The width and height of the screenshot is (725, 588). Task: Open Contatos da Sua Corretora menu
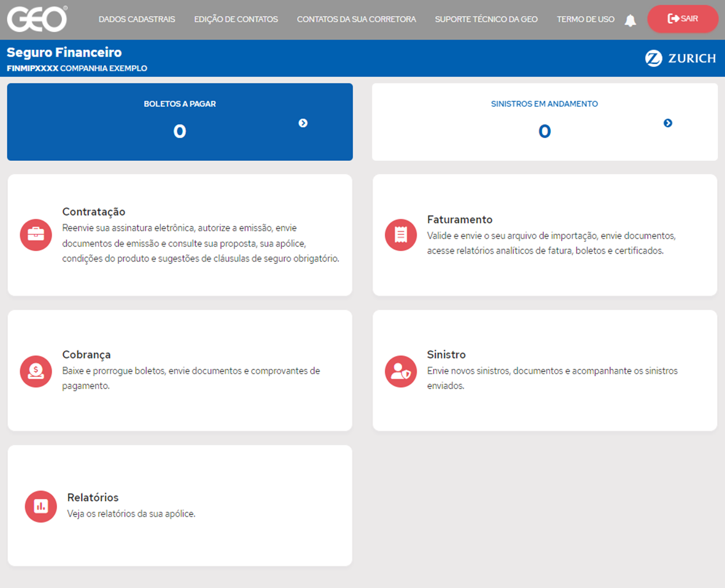click(x=357, y=20)
